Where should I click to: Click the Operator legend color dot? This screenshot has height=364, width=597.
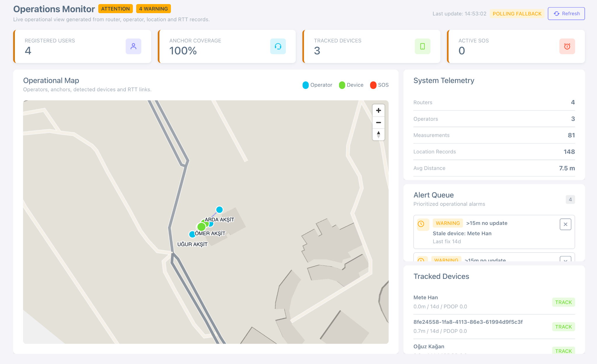click(305, 85)
